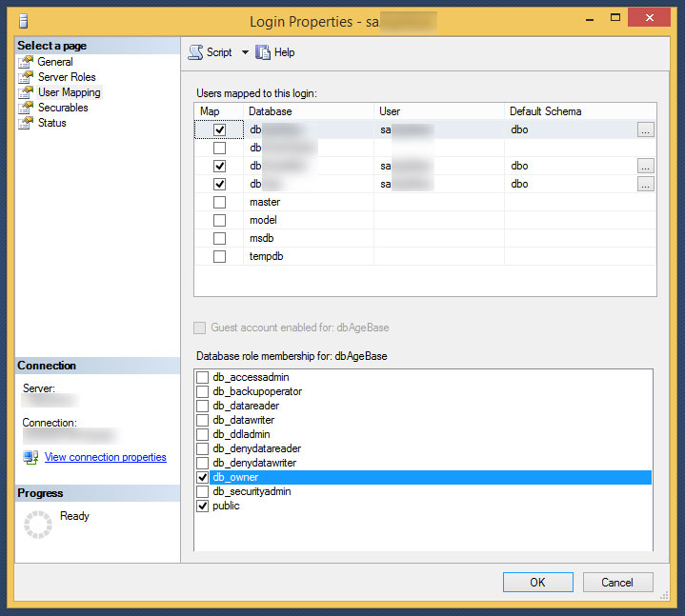Viewport: 685px width, 616px height.
Task: Click the Help book icon
Action: [x=263, y=52]
